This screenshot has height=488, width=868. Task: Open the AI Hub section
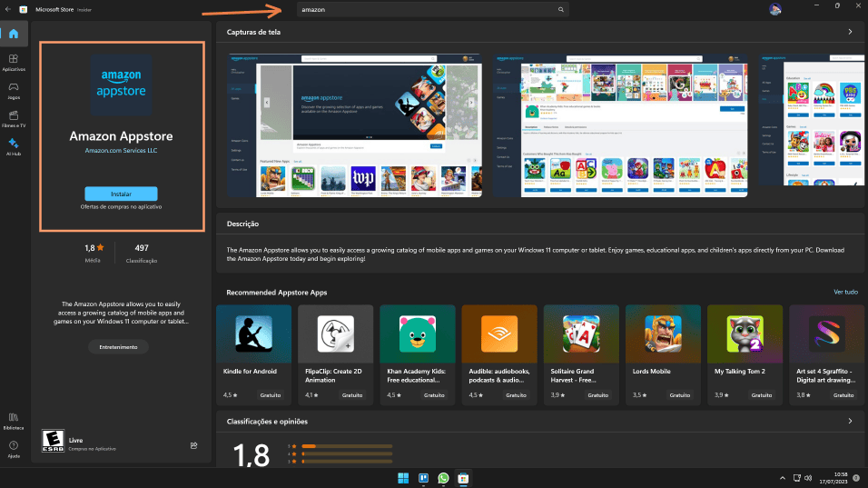click(14, 147)
